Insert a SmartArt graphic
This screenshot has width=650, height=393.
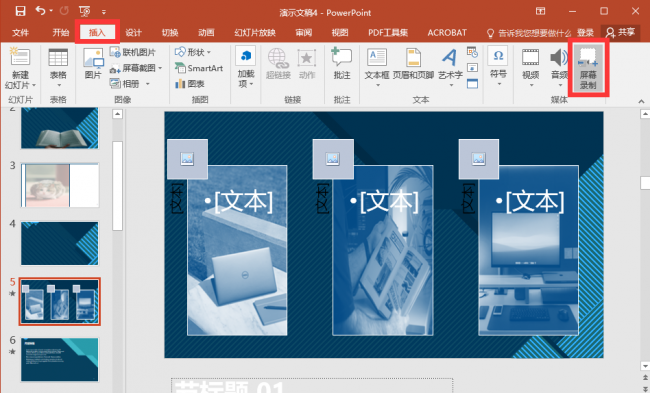coord(199,68)
